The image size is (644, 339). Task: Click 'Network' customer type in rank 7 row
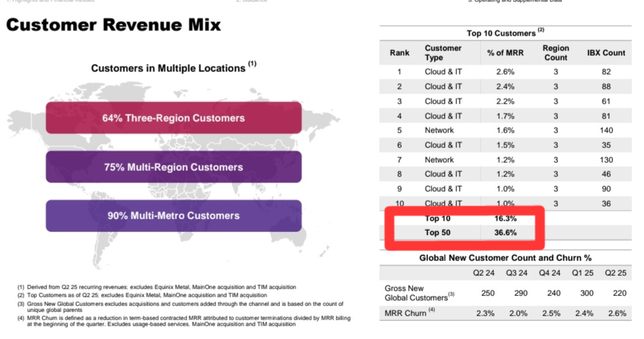coord(439,159)
